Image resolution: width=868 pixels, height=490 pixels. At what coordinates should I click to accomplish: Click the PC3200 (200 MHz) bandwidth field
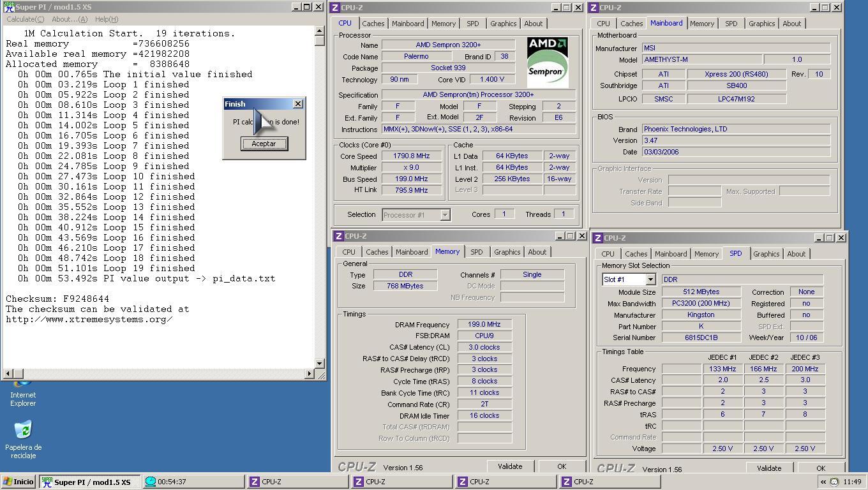pyautogui.click(x=701, y=303)
